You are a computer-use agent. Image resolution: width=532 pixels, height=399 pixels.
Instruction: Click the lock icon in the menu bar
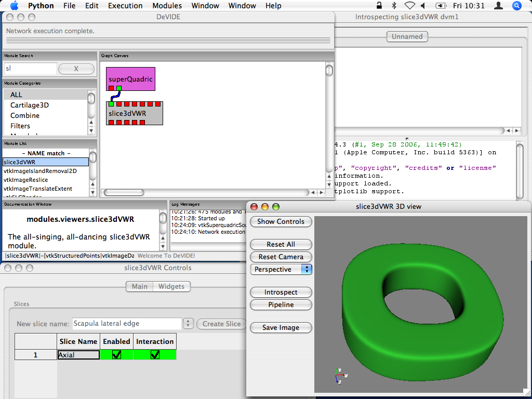379,5
